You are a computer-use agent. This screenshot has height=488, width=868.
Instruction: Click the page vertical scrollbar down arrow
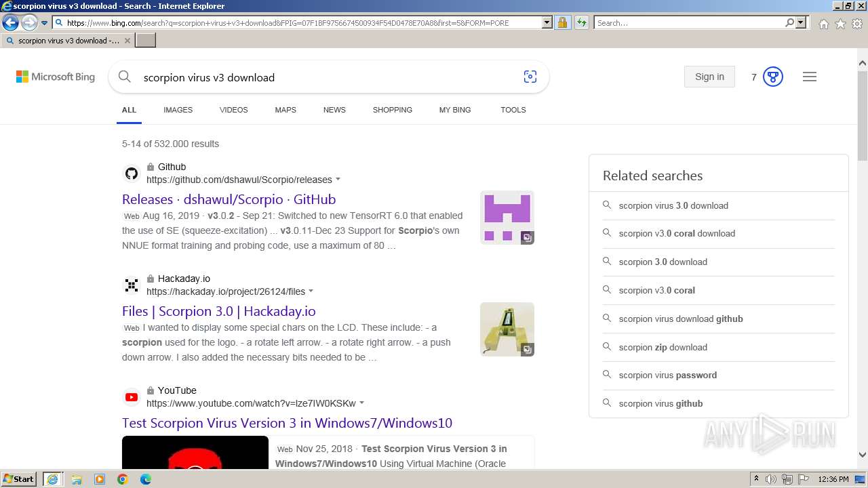point(862,455)
